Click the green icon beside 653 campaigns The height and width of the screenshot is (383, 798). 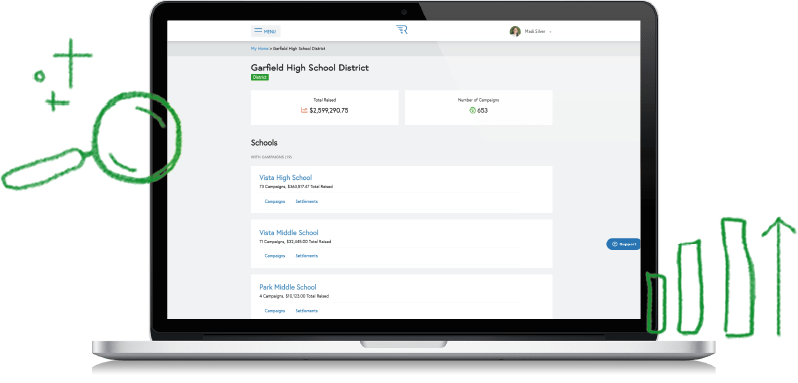coord(472,110)
